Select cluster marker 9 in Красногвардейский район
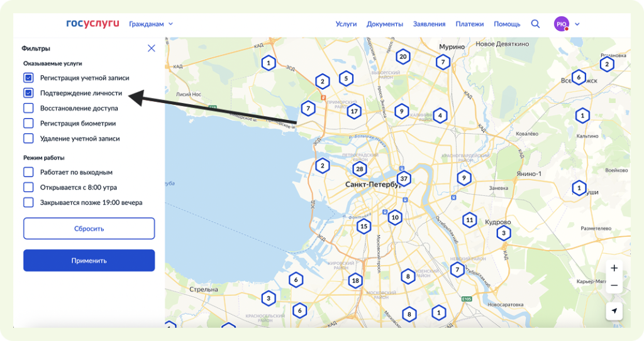The height and width of the screenshot is (341, 644). tap(464, 178)
